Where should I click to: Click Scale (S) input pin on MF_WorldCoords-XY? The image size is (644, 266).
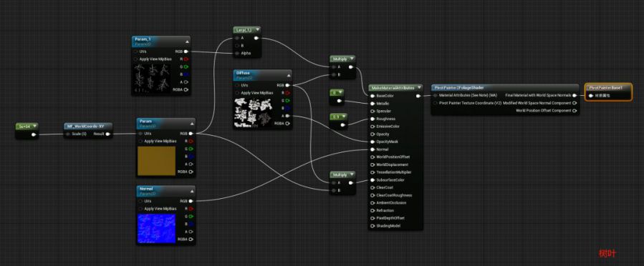click(68, 134)
